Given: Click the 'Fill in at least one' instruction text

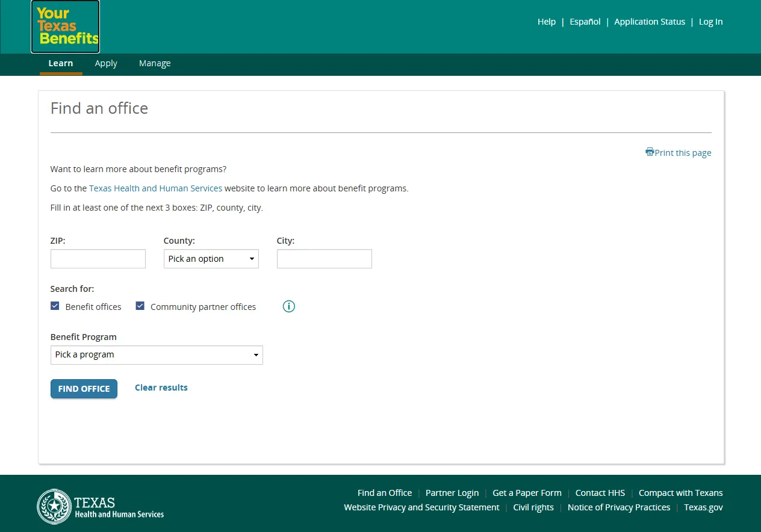Looking at the screenshot, I should 157,208.
